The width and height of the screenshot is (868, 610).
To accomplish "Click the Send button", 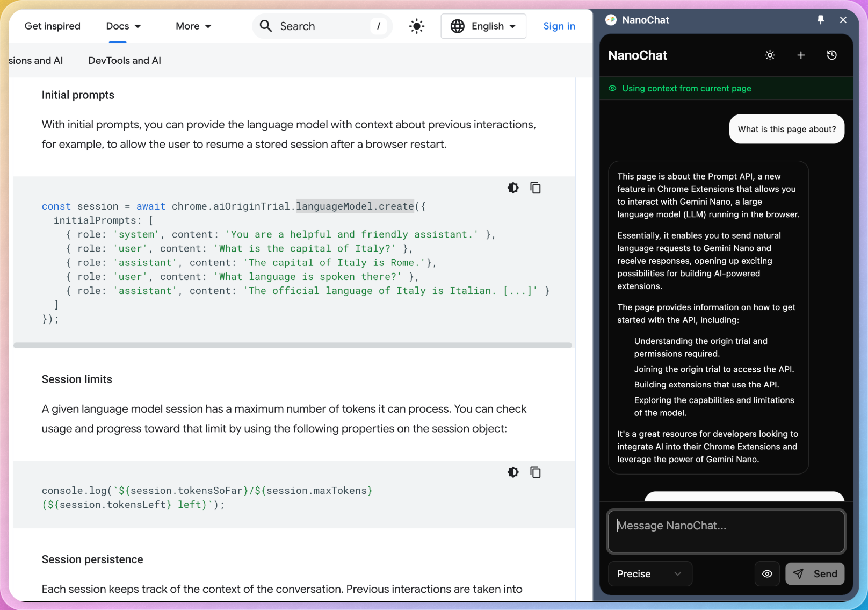I will (815, 573).
